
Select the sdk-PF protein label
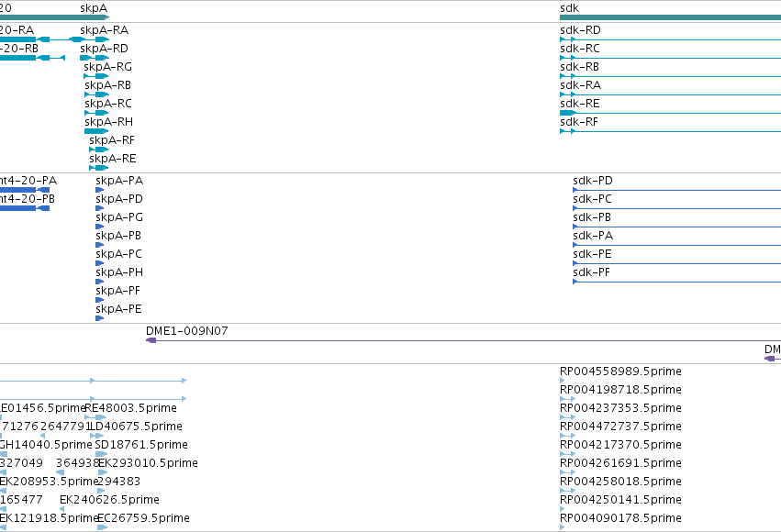click(591, 272)
